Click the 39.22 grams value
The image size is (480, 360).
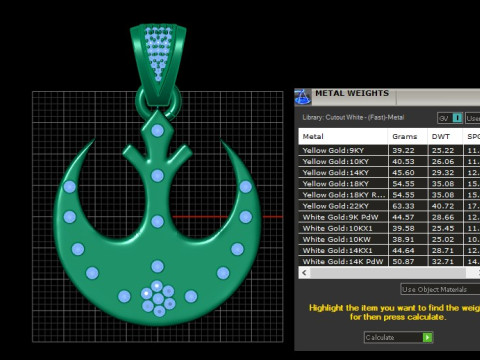point(403,150)
